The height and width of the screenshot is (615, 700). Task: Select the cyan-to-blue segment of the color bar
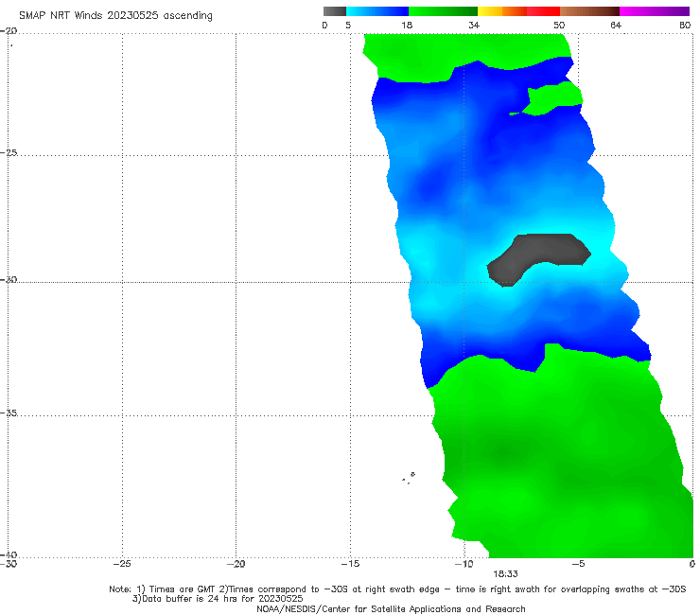[x=377, y=11]
